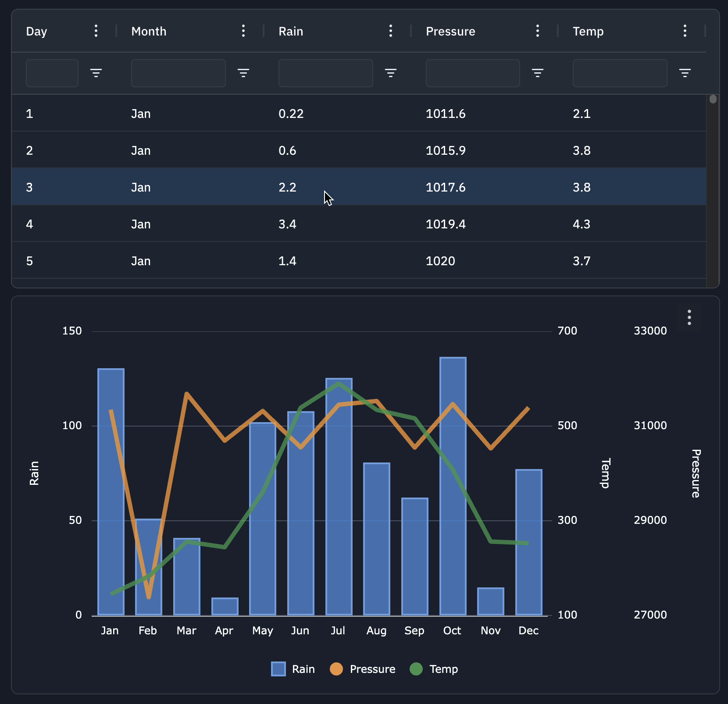Image resolution: width=728 pixels, height=704 pixels.
Task: Click the November rain bar
Action: (x=491, y=601)
